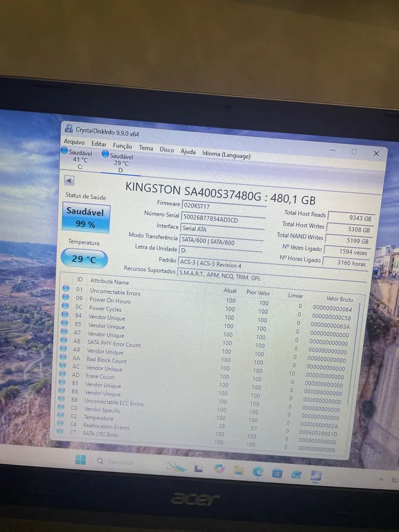Open the Editar menu
The height and width of the screenshot is (532, 399).
click(99, 144)
